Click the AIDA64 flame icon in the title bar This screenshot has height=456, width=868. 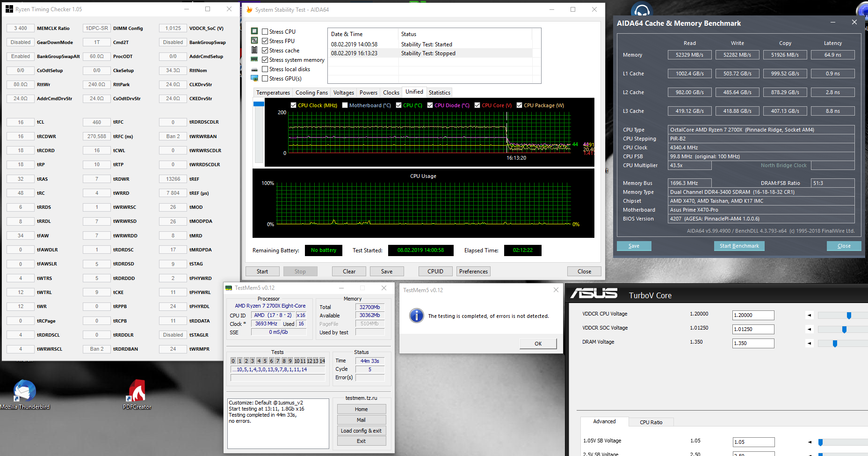pos(249,9)
